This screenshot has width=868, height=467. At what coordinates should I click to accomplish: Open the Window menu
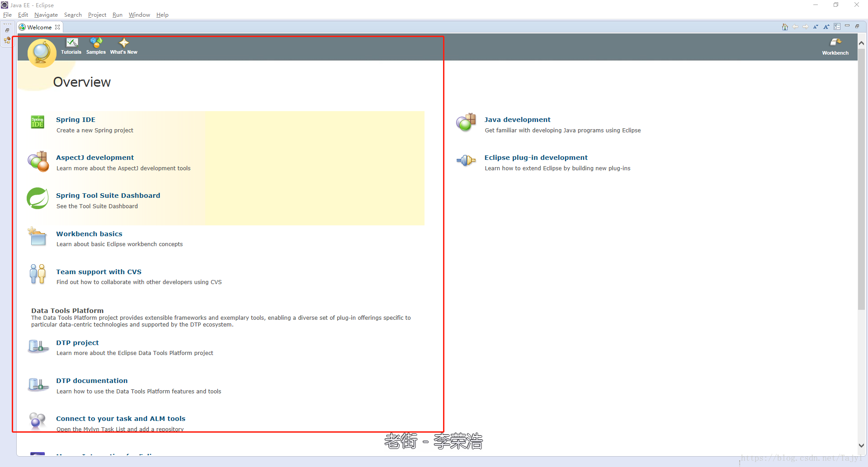click(x=139, y=15)
